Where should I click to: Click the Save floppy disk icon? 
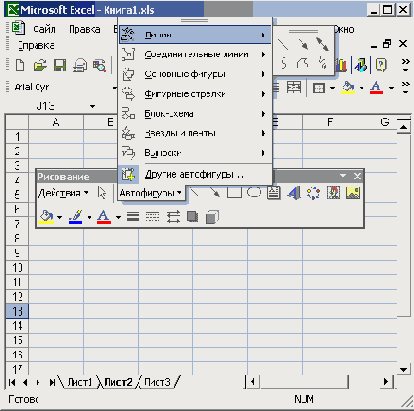(x=60, y=65)
